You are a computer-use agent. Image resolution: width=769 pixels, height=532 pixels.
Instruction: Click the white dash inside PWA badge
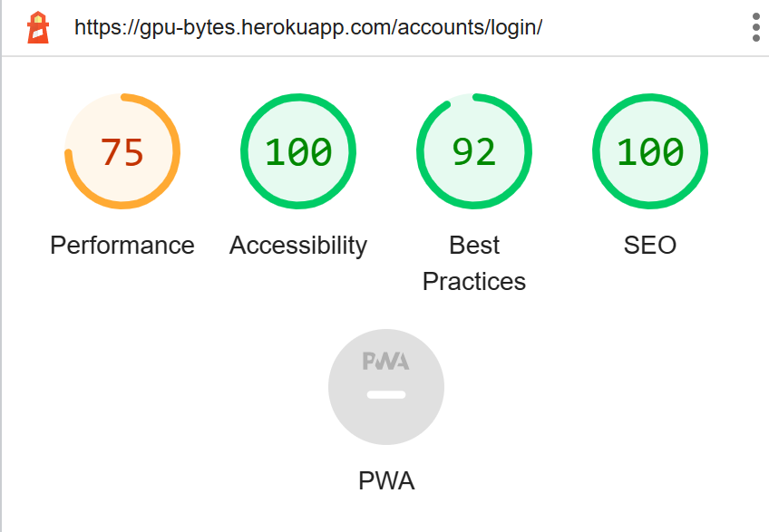[386, 395]
